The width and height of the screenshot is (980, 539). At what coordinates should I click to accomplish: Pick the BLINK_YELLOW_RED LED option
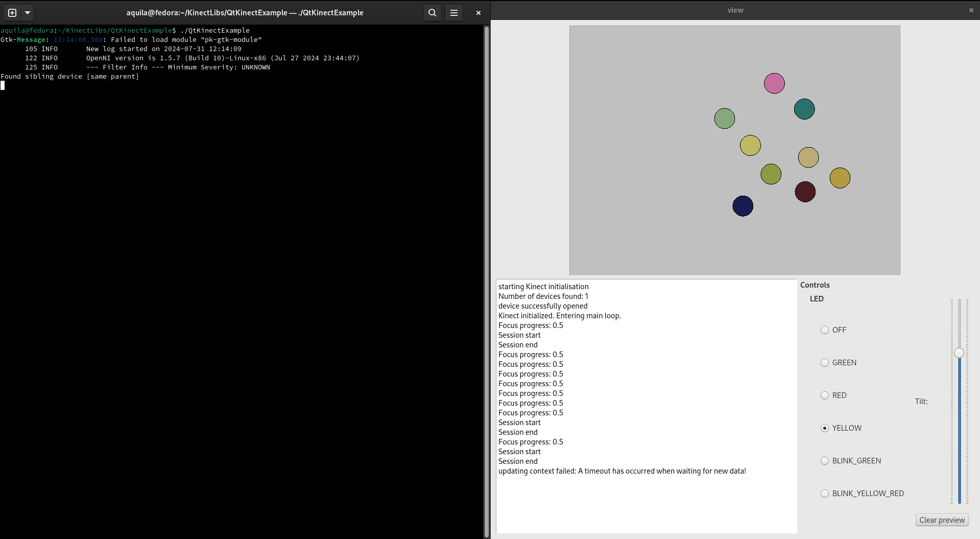coord(825,494)
